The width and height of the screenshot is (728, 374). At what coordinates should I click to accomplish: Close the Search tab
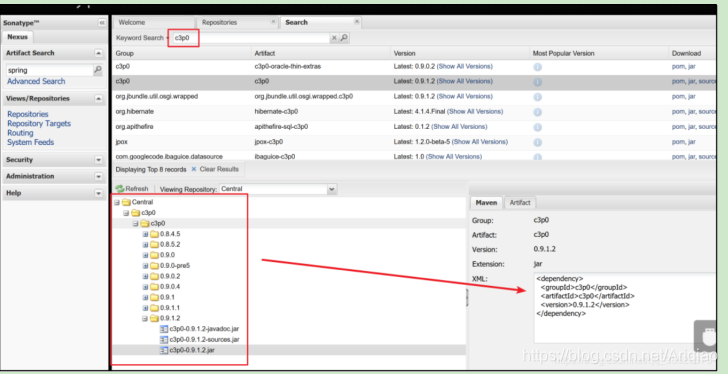357,22
